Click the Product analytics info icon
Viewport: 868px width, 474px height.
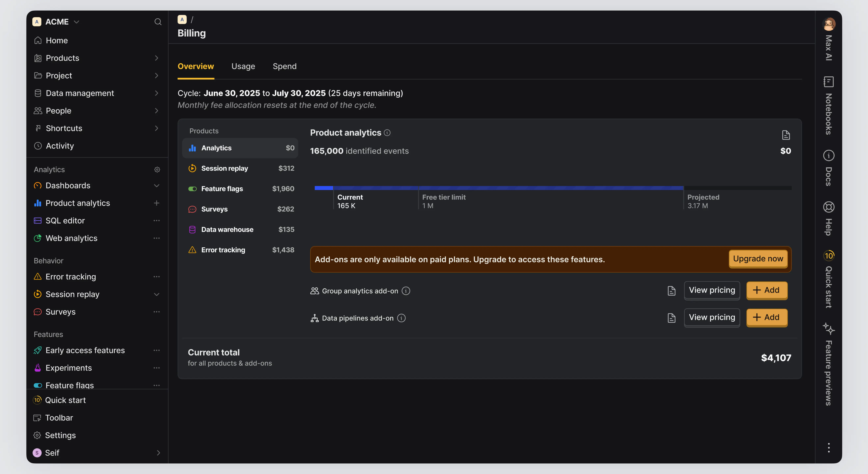click(x=387, y=133)
